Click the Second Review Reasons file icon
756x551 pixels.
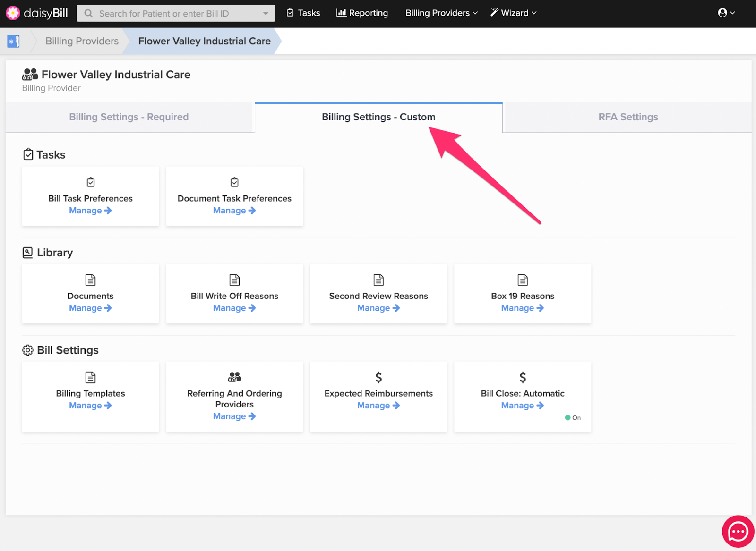378,280
